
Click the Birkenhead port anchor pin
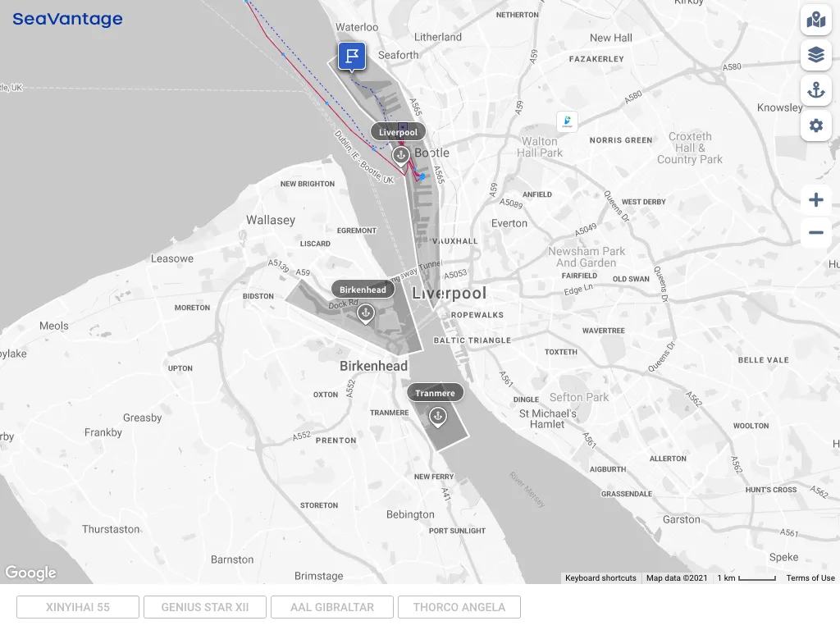[x=365, y=313]
